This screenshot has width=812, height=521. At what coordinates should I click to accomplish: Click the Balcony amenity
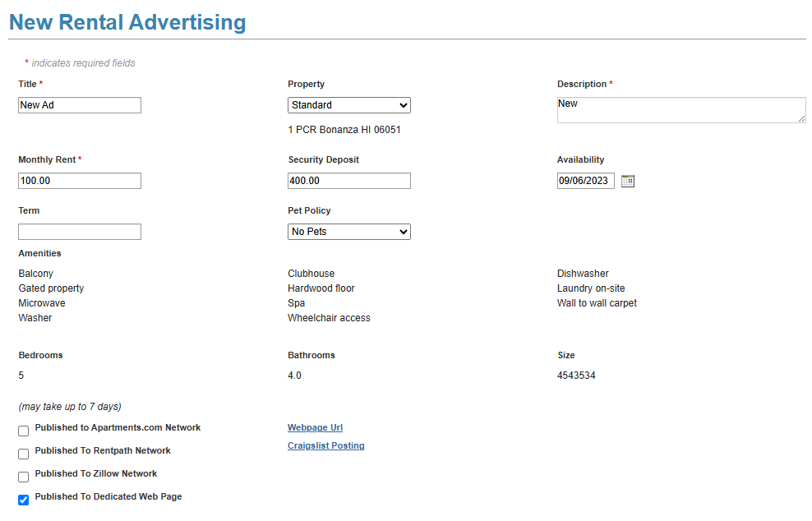(x=36, y=274)
